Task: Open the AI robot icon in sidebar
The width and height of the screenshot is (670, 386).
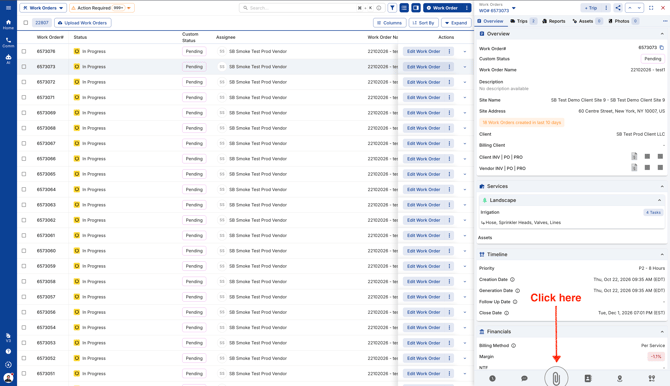Action: pos(8,59)
